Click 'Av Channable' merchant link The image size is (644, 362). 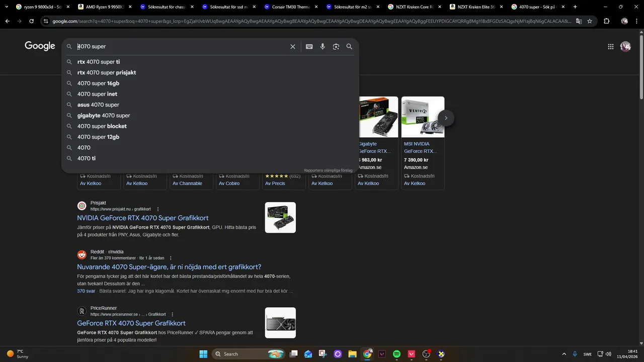[187, 184]
